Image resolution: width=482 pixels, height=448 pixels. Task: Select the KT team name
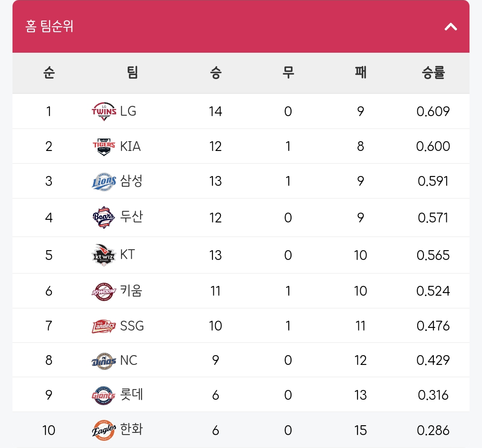pos(128,255)
